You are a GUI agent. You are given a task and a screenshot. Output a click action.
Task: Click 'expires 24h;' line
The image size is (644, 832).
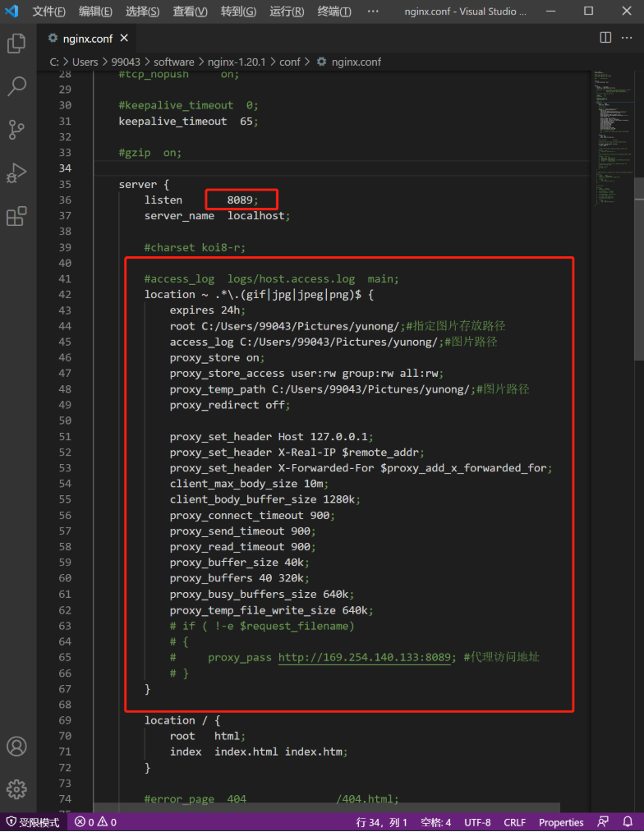pos(208,310)
